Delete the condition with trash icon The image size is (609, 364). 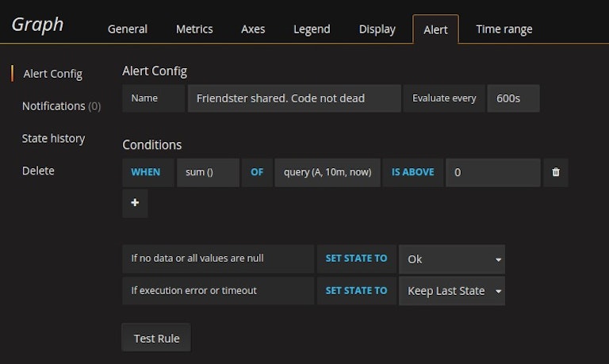[x=555, y=172]
